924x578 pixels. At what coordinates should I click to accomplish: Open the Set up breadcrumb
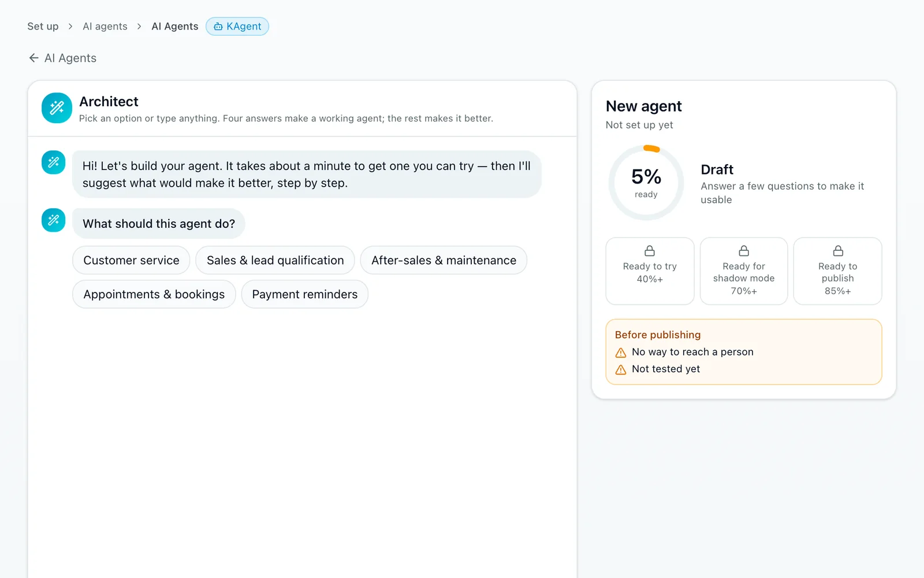pos(43,27)
